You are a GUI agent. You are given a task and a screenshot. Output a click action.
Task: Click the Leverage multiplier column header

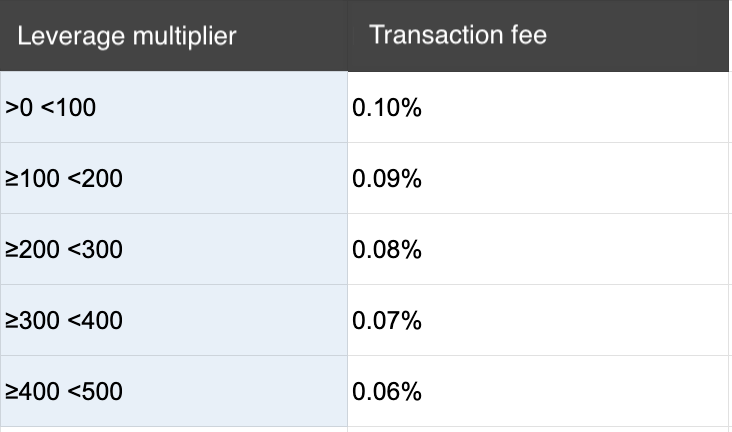pos(127,37)
